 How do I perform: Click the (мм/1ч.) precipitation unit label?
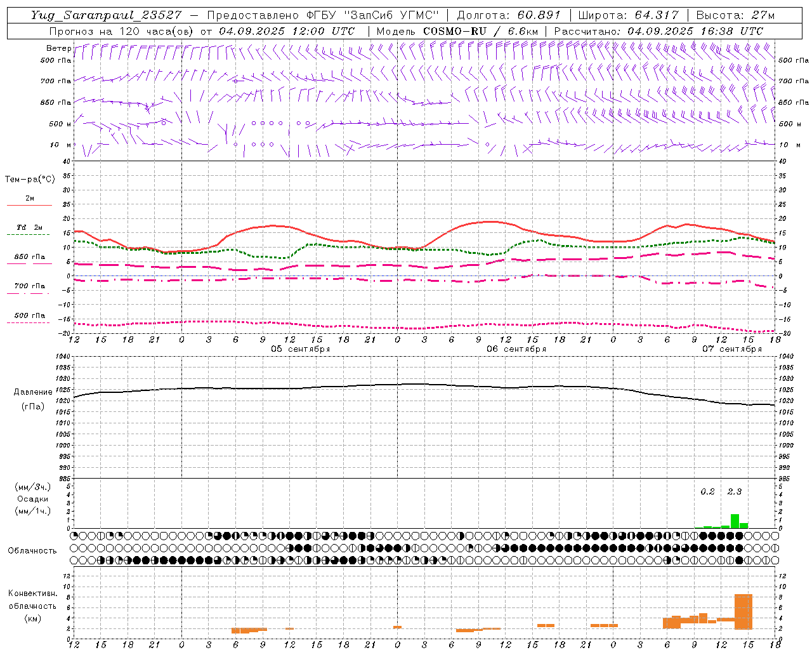[32, 511]
